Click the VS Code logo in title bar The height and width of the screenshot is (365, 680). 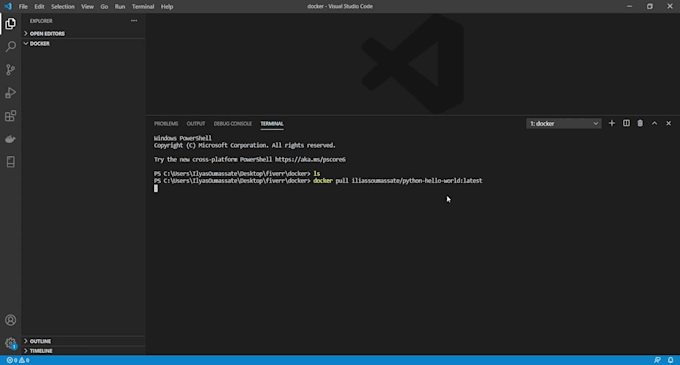click(8, 7)
